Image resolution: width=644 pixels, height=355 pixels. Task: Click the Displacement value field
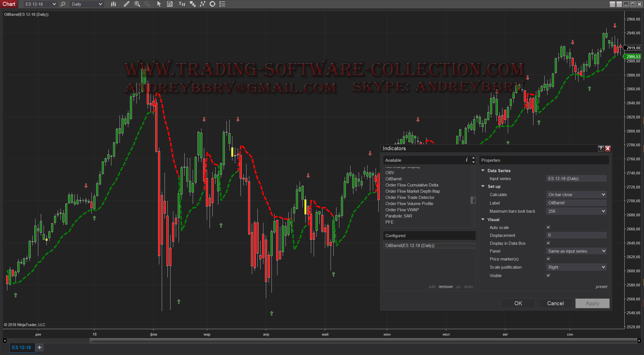(x=576, y=235)
